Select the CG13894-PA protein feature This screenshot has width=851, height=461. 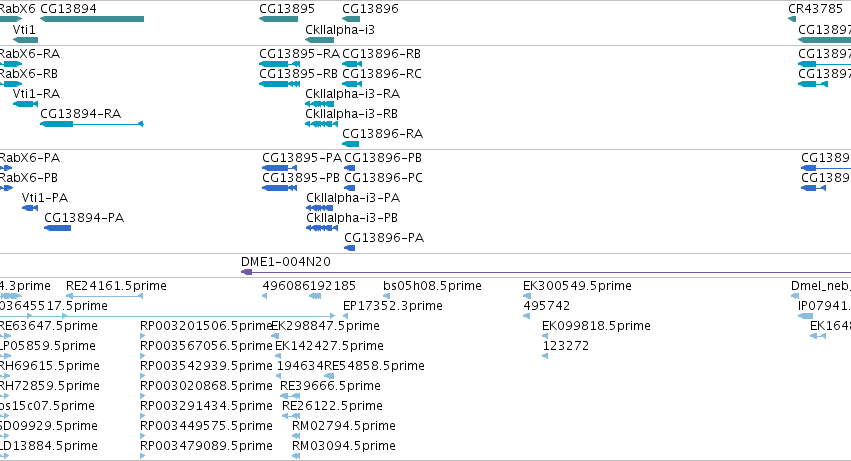click(x=58, y=228)
